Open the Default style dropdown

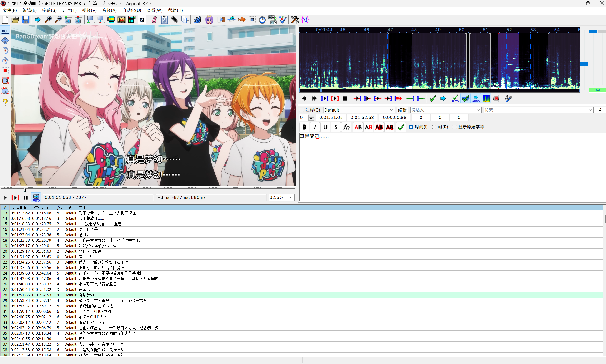pos(359,110)
